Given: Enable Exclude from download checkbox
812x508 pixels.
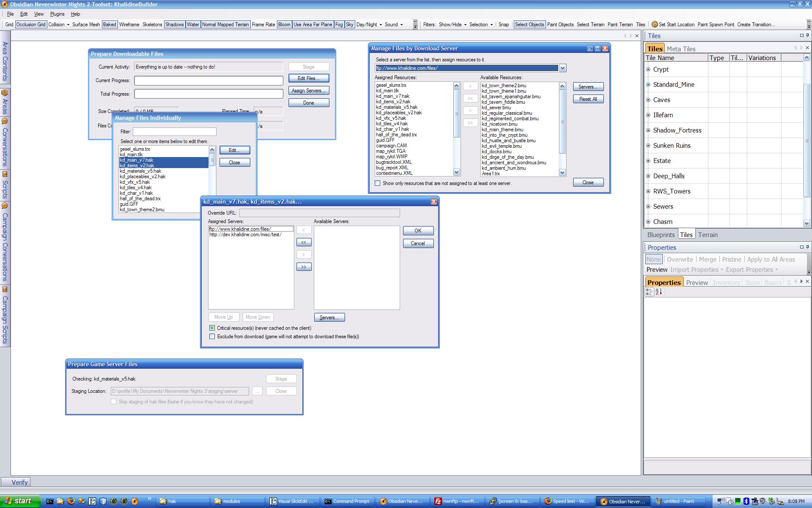Looking at the screenshot, I should click(212, 337).
